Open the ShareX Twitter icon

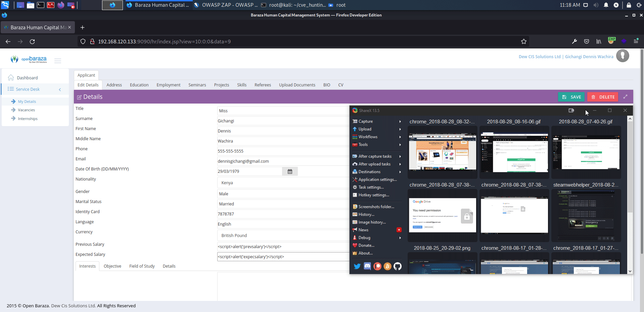(357, 266)
